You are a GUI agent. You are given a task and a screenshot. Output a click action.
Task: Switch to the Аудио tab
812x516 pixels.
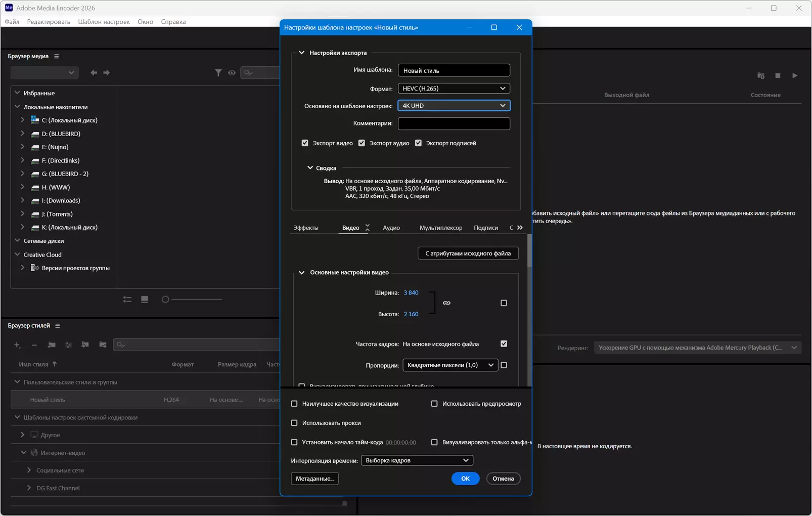pos(391,228)
